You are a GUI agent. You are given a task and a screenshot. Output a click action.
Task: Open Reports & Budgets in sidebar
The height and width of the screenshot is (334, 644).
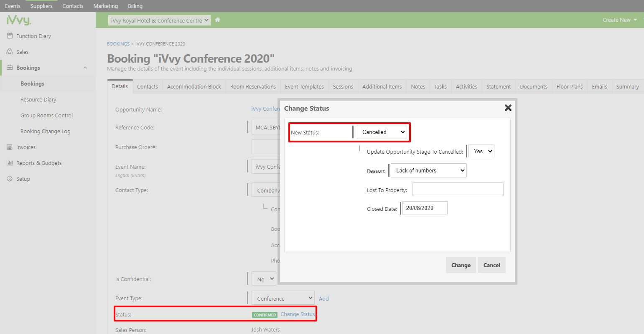[x=39, y=163]
